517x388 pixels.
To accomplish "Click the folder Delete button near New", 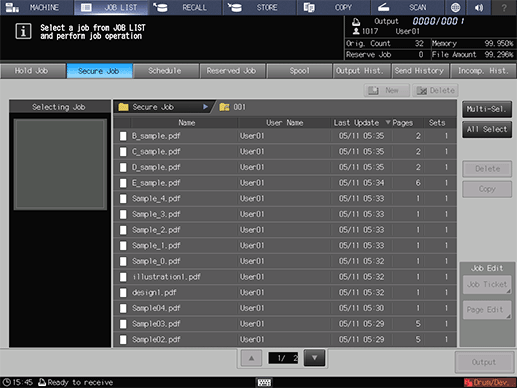I will click(x=435, y=90).
